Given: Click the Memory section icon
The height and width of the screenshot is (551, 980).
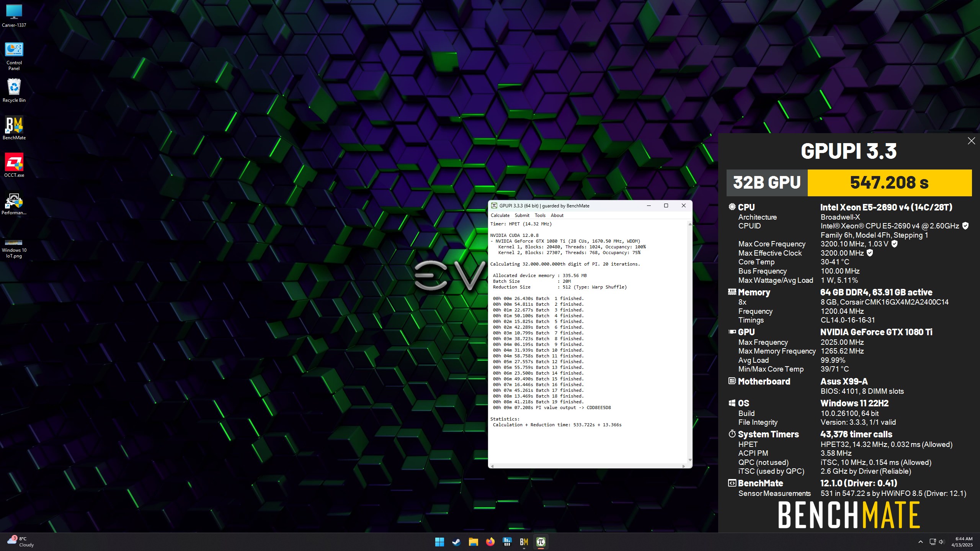Looking at the screenshot, I should click(x=732, y=292).
